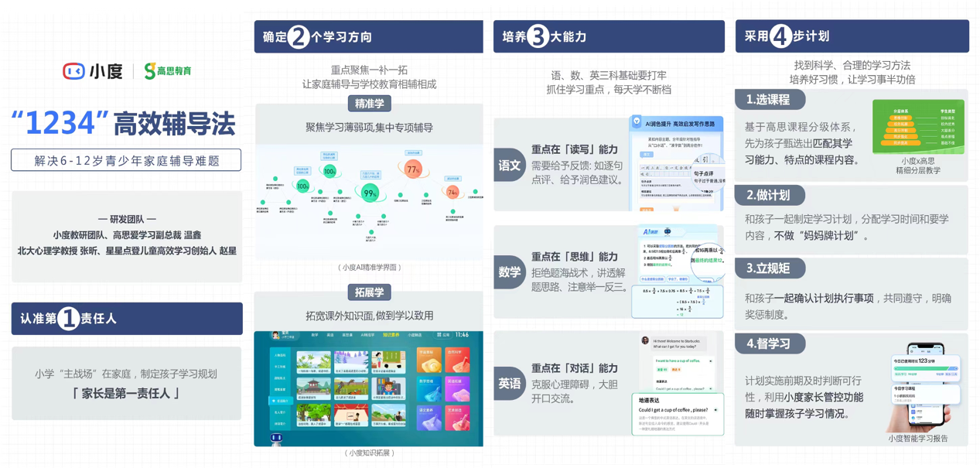
Task: Open the 艺术创造 pink tile
Action: click(x=458, y=418)
